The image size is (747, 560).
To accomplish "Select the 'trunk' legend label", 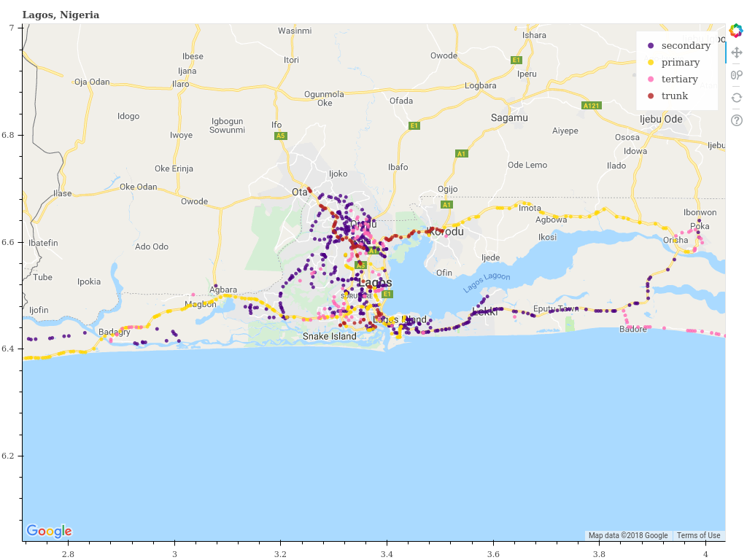I will coord(675,96).
